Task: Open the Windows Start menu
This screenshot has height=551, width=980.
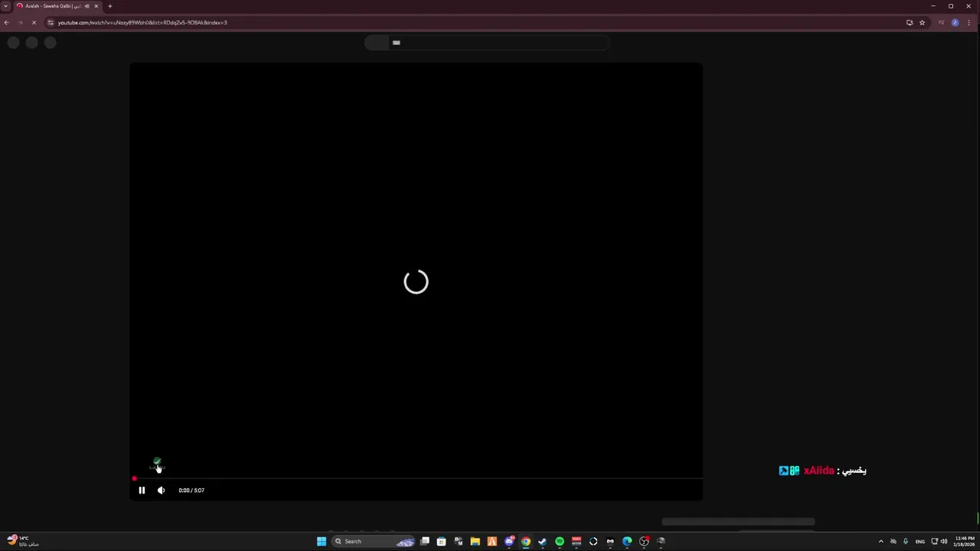Action: pos(322,541)
